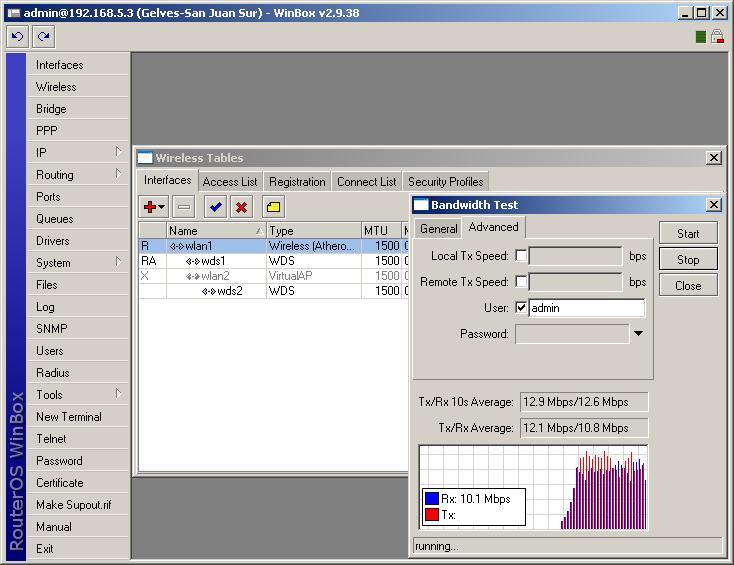Expand the Tools submenu
The height and width of the screenshot is (565, 734).
[118, 394]
